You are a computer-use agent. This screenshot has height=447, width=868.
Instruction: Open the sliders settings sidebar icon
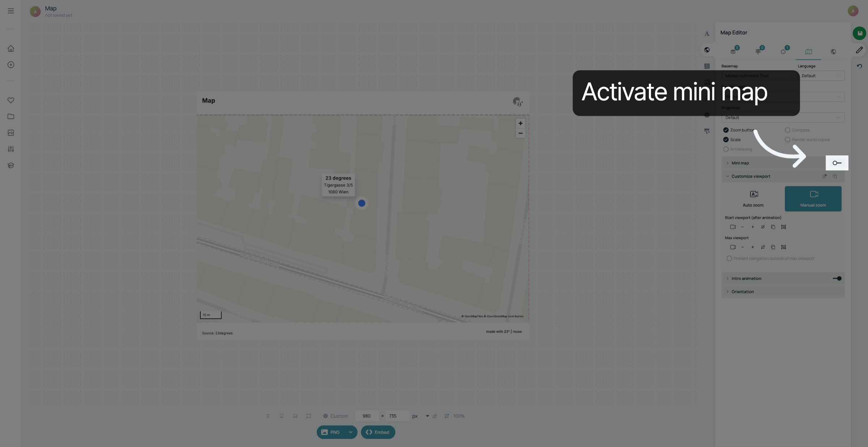(x=11, y=149)
